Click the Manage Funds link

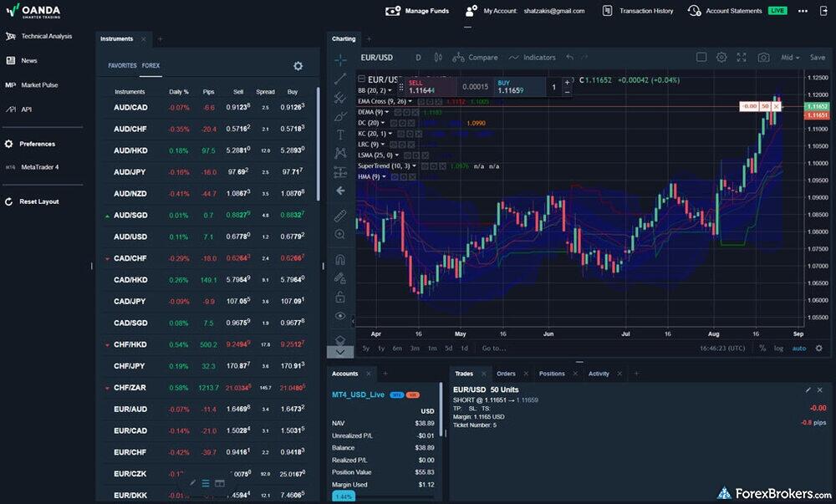(x=417, y=11)
